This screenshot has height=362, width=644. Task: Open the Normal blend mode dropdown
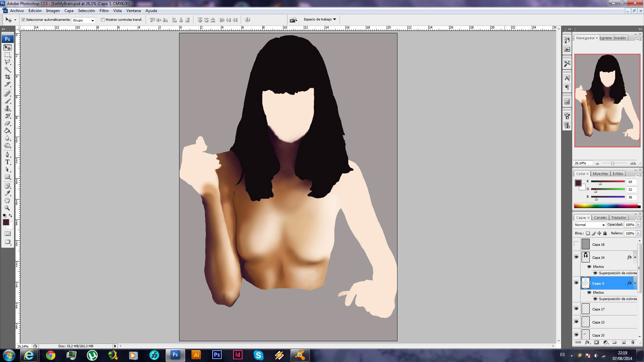pyautogui.click(x=590, y=225)
